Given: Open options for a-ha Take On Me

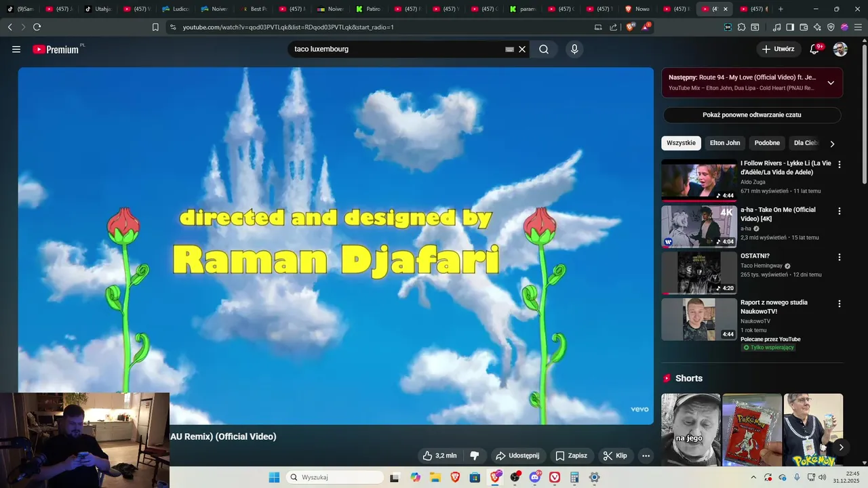Looking at the screenshot, I should pyautogui.click(x=840, y=211).
